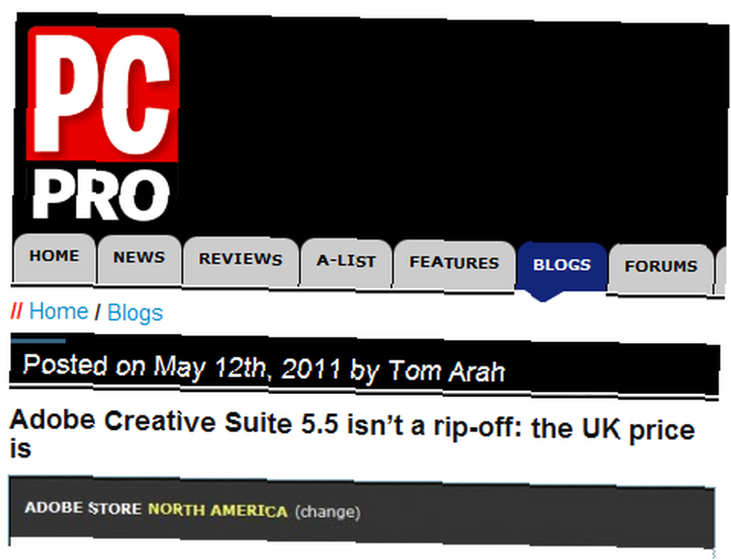Click the (change) store region link
731x560 pixels.
(x=327, y=512)
